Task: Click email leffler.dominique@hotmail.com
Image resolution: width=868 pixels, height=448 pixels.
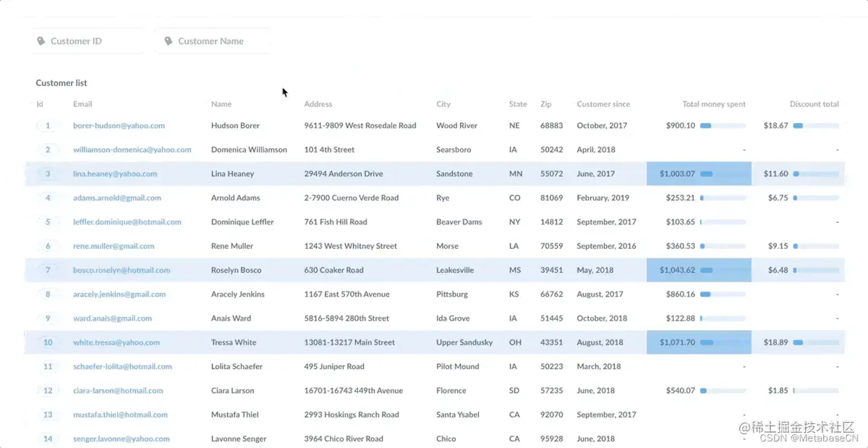Action: 127,222
